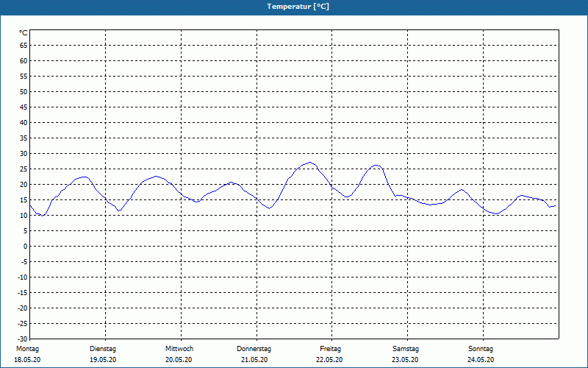Click the date 20.05.20
This screenshot has width=588, height=368.
pyautogui.click(x=179, y=360)
